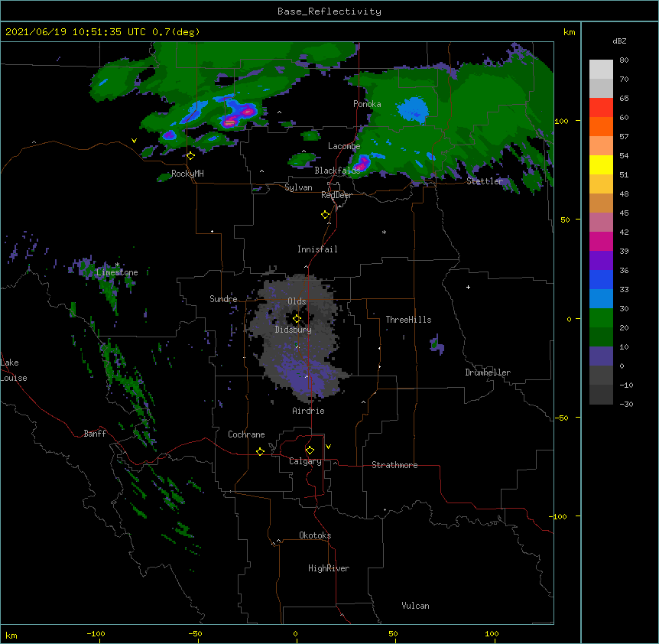Click the Ponoka town label
659x644 pixels.
point(367,104)
